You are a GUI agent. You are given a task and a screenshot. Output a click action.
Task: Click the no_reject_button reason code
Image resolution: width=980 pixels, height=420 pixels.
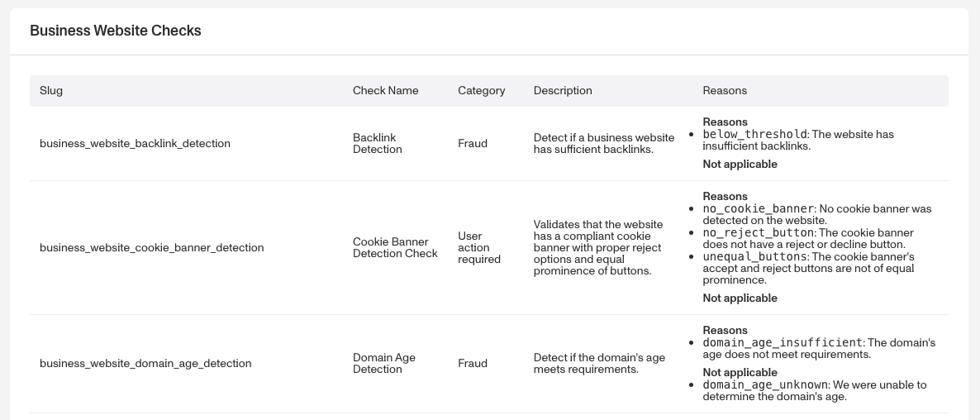pos(759,233)
